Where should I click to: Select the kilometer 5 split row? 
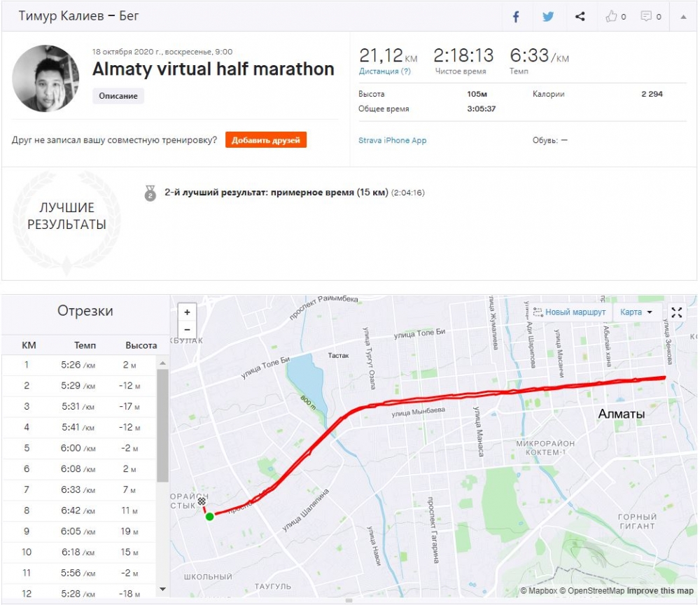click(79, 448)
